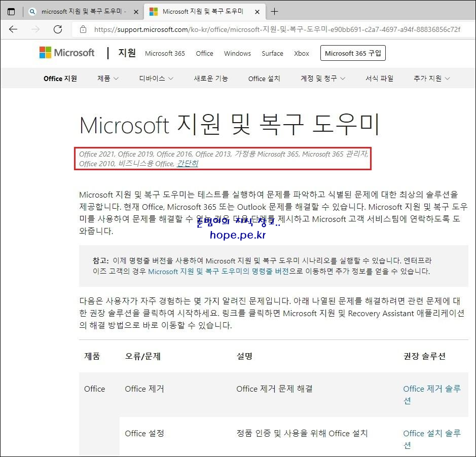View site info via the lock icon
The width and height of the screenshot is (476, 457).
point(83,29)
